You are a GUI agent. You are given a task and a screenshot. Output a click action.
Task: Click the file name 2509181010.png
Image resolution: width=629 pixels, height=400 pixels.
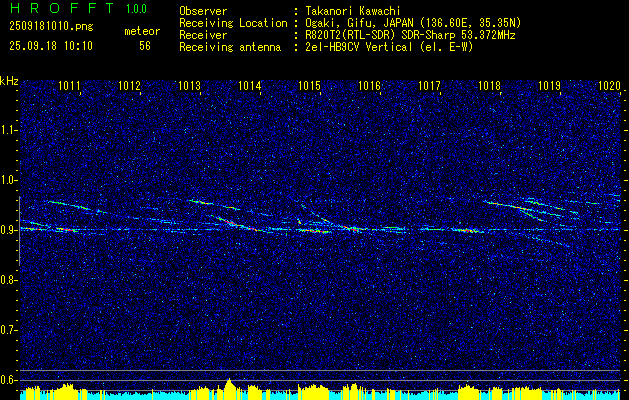51,27
